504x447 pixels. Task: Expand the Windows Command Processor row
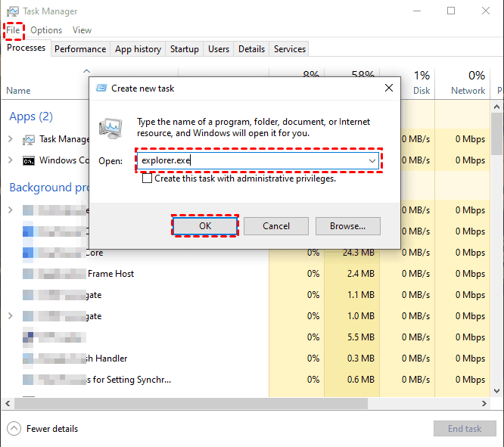(x=11, y=160)
